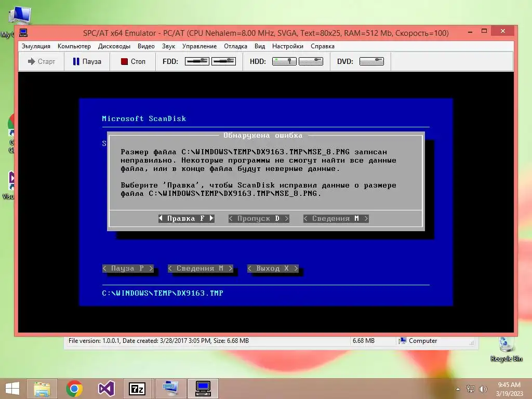Open the Звук menu
Screen dimensions: 532x399
click(168, 46)
